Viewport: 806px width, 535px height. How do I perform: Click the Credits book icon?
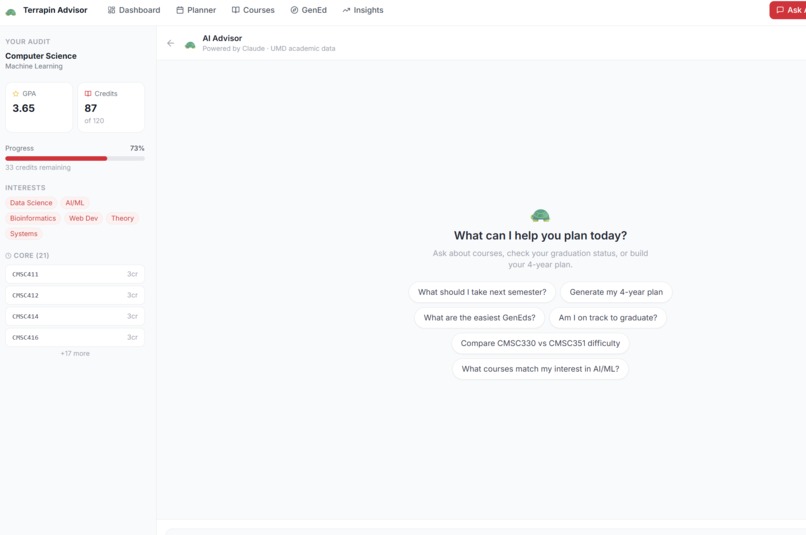[x=88, y=94]
